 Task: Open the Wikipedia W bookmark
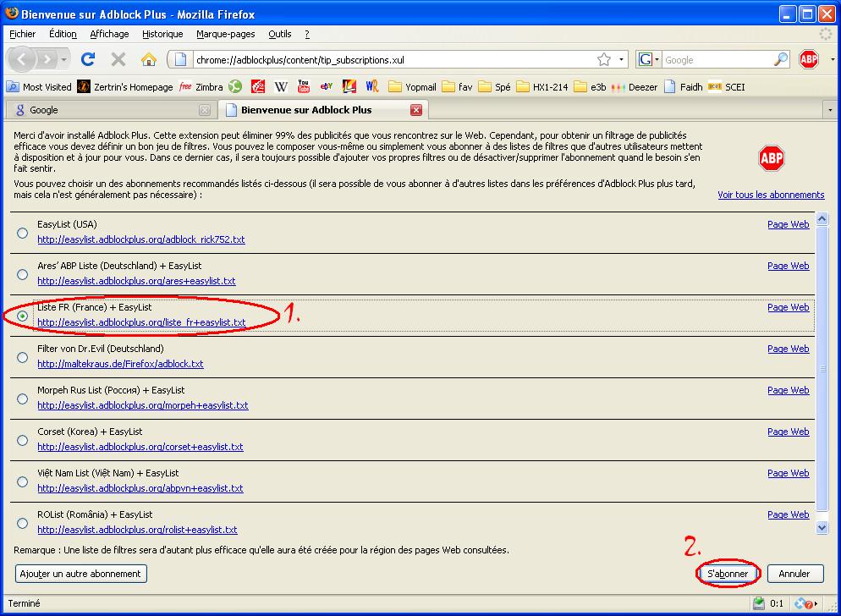tap(281, 86)
